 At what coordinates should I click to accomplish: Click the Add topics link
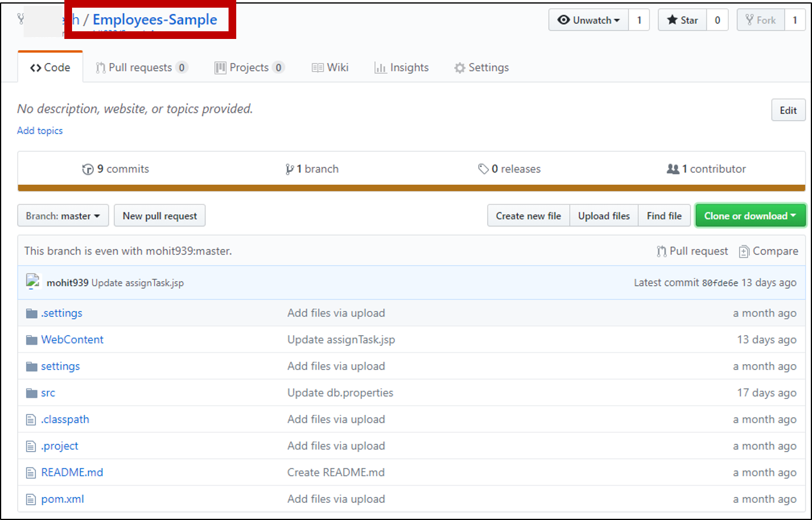pyautogui.click(x=40, y=131)
